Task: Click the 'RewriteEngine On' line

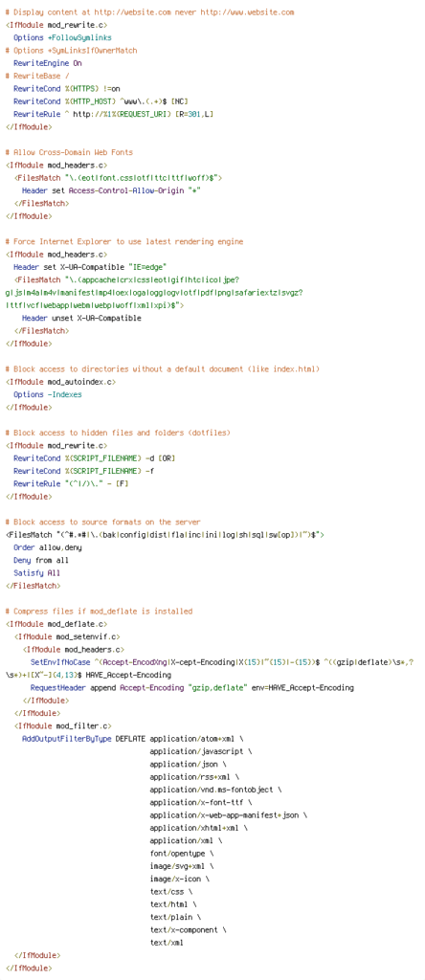Action: tap(48, 63)
